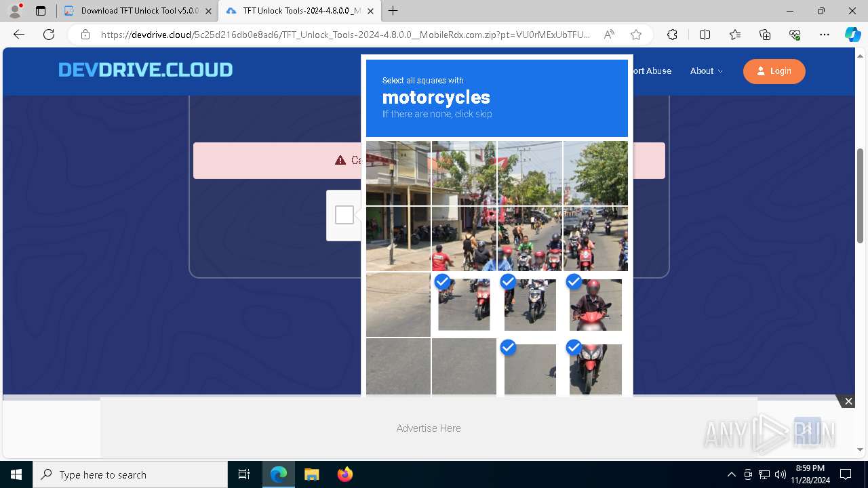868x488 pixels.
Task: Tick the captcha verification checkbox
Action: [x=344, y=215]
